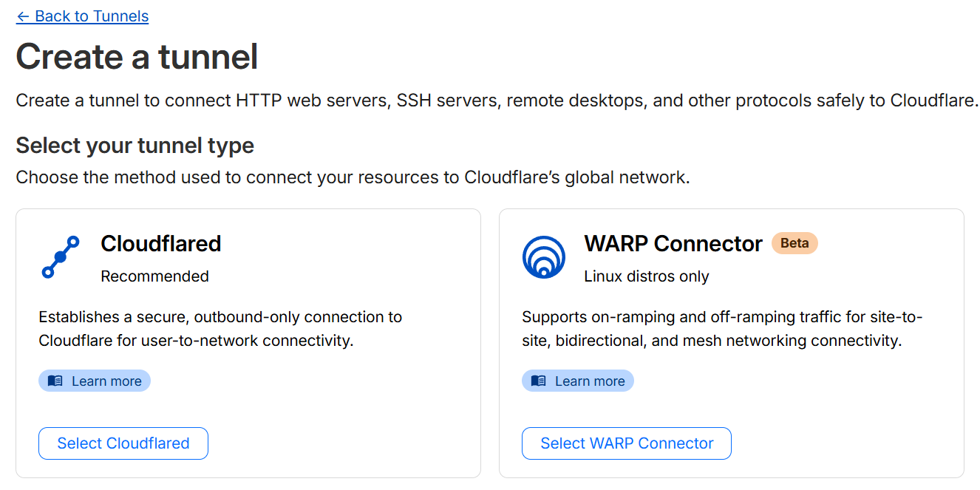Click the open-book glyph in the left Learn more pill
This screenshot has height=490, width=980.
coord(56,380)
